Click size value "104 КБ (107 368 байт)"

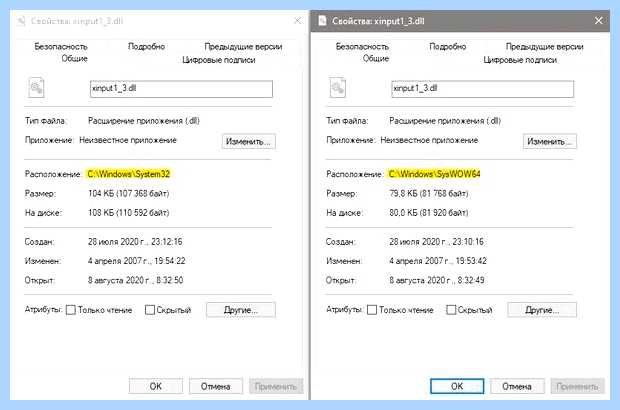[129, 193]
